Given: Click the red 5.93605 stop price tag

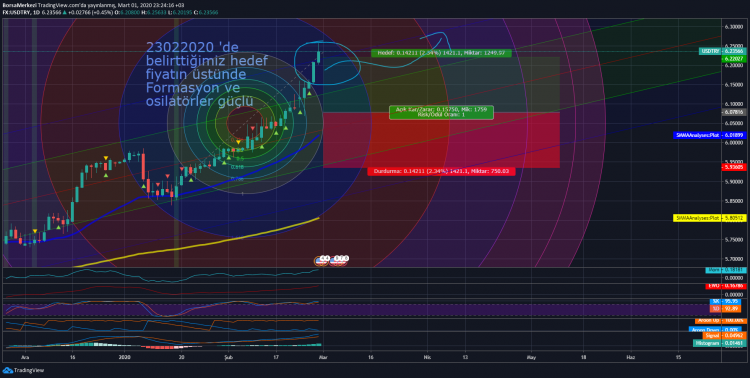Looking at the screenshot, I should (x=733, y=167).
